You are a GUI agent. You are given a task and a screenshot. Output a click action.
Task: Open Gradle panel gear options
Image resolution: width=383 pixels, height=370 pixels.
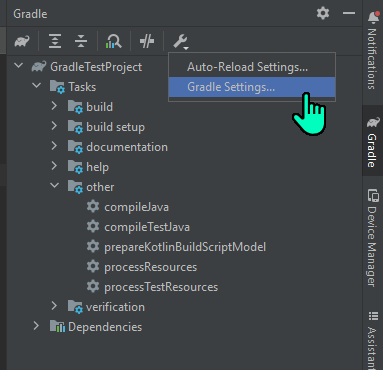(323, 13)
